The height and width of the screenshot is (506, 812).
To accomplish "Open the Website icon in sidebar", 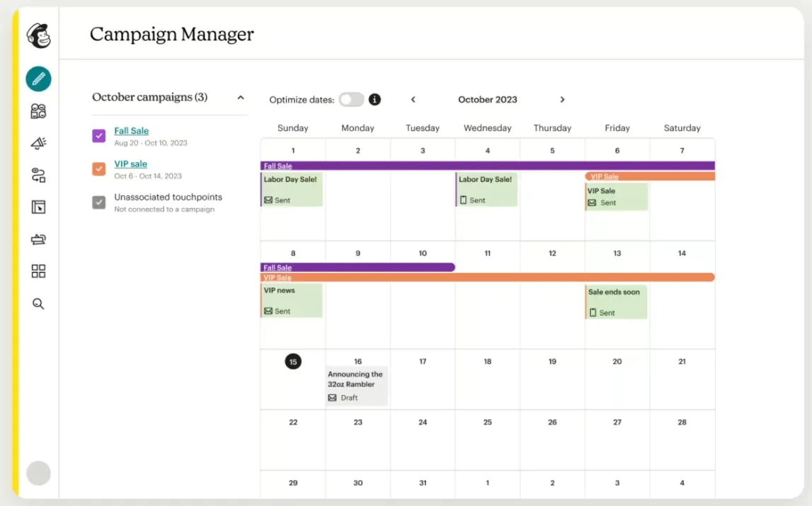I will coord(38,207).
